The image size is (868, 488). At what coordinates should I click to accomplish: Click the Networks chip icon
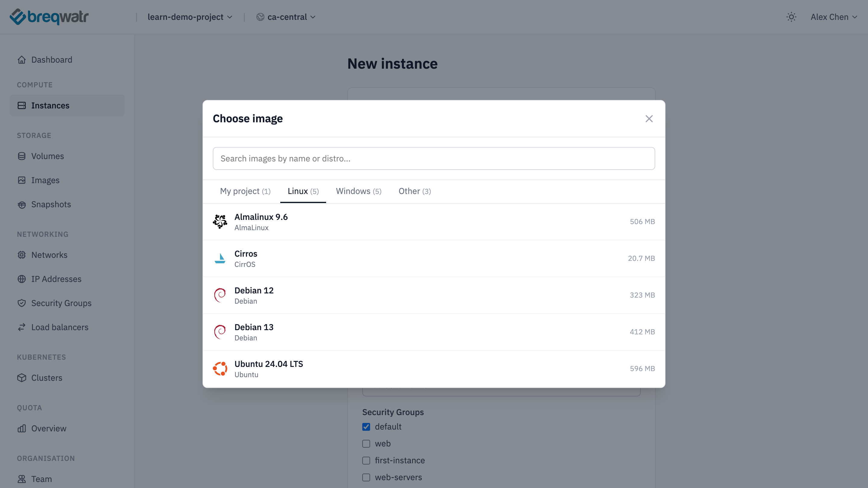22,255
